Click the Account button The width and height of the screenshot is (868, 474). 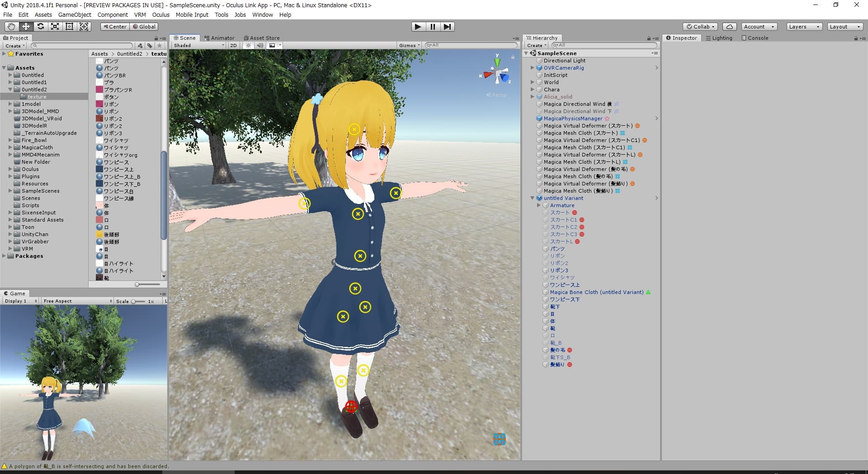coord(759,27)
